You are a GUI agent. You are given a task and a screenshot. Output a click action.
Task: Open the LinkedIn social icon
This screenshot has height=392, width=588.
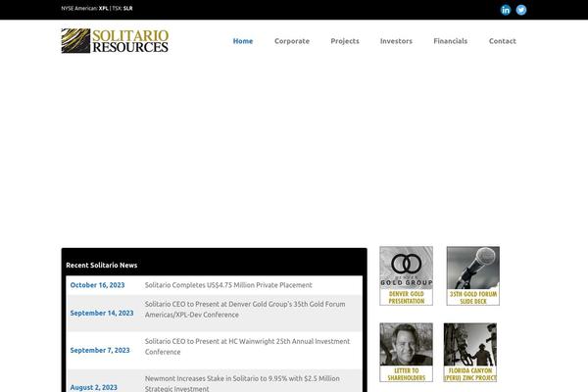coord(506,10)
